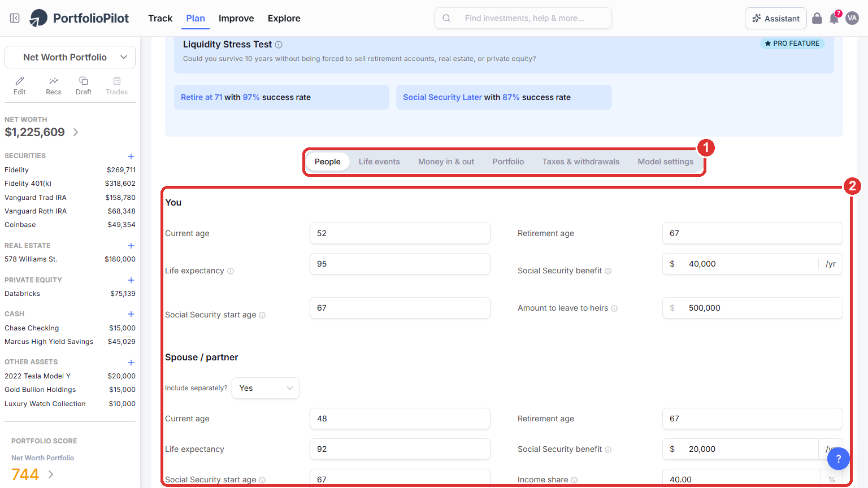This screenshot has height=488, width=868.
Task: Open the VA user avatar menu
Action: (852, 18)
